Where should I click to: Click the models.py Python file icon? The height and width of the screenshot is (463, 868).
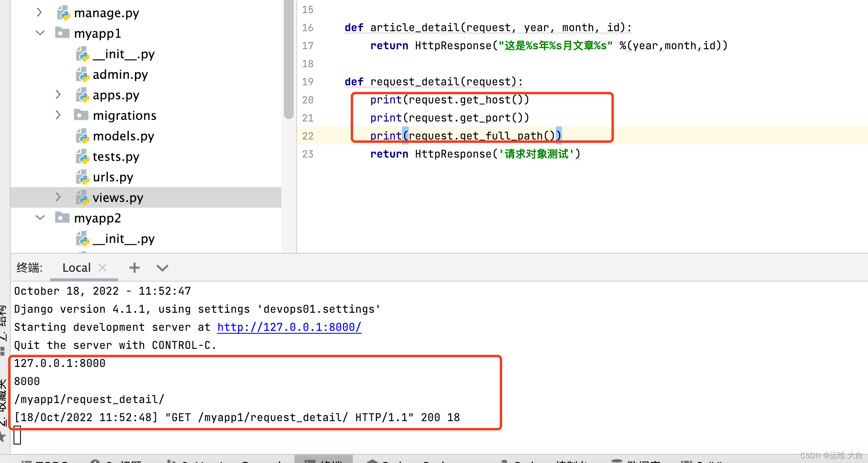[x=82, y=136]
